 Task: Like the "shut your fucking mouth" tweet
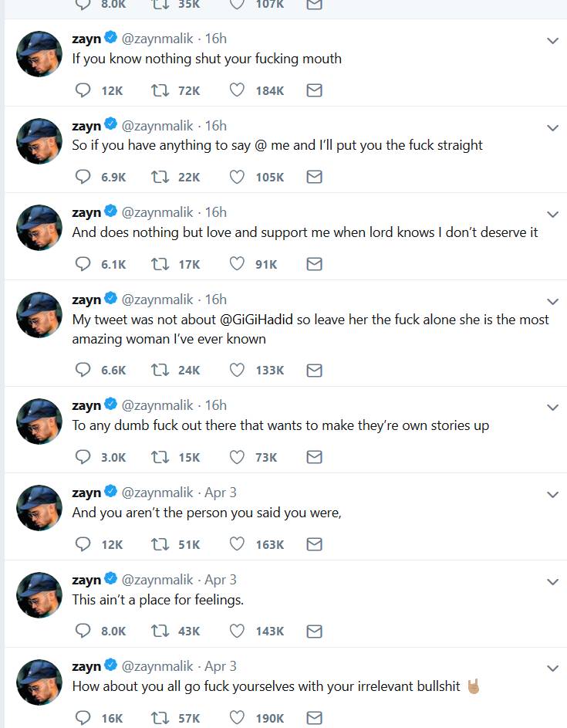(238, 90)
